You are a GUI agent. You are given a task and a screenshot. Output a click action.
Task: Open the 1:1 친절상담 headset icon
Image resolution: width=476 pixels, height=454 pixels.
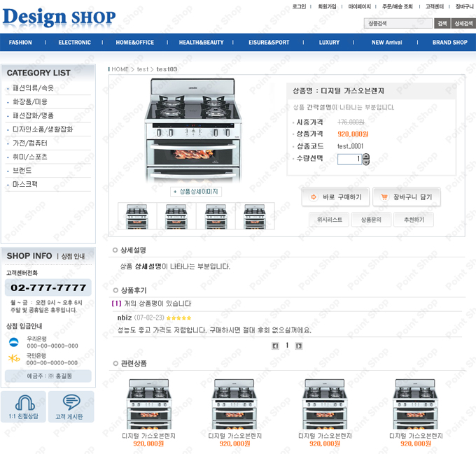tap(24, 402)
